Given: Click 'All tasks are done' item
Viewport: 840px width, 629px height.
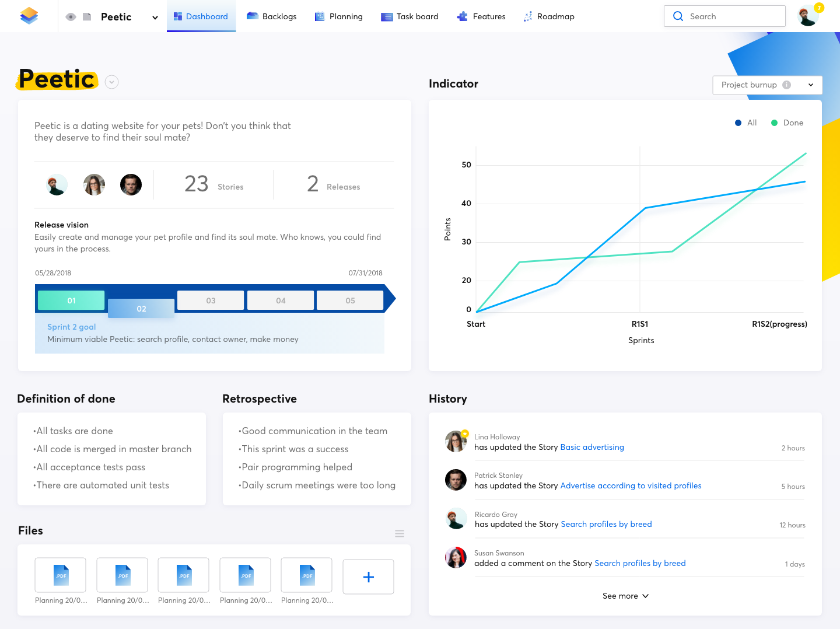Looking at the screenshot, I should pyautogui.click(x=73, y=431).
